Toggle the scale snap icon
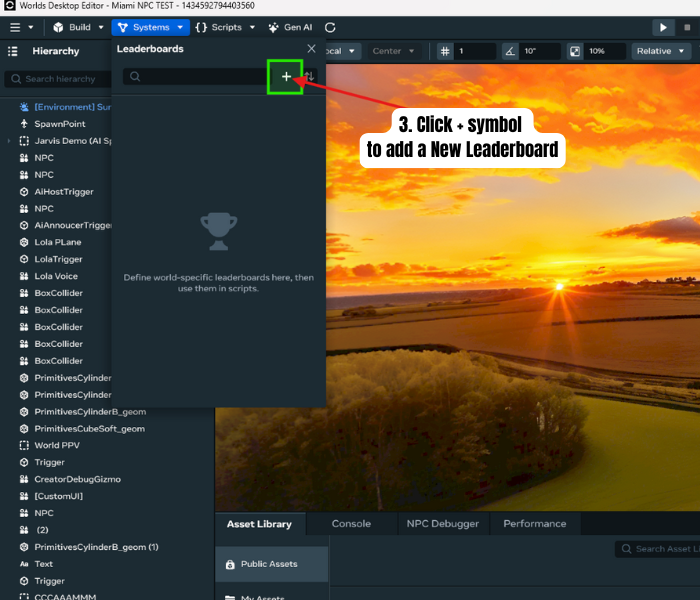700x600 pixels. 575,51
